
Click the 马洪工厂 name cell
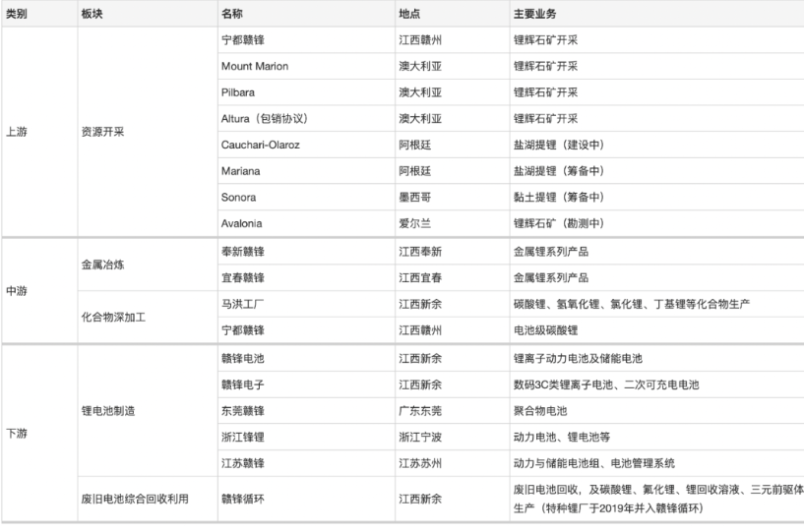pyautogui.click(x=244, y=305)
